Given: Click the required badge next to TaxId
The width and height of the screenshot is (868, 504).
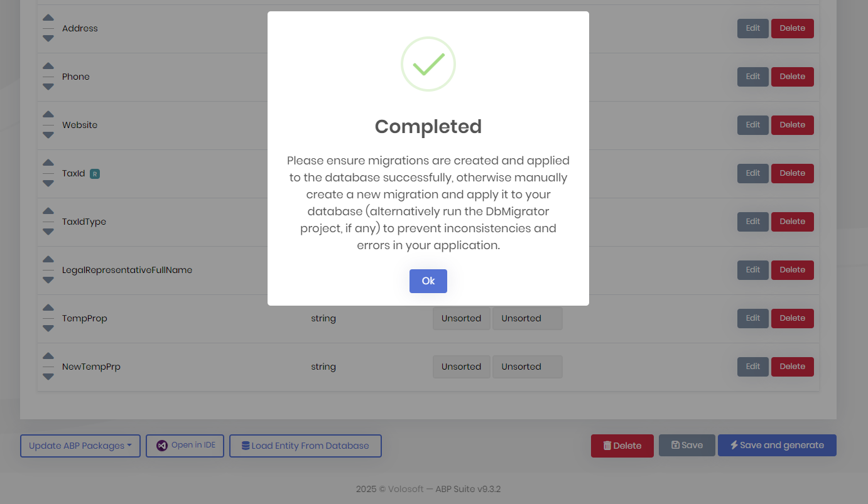Looking at the screenshot, I should pos(95,174).
